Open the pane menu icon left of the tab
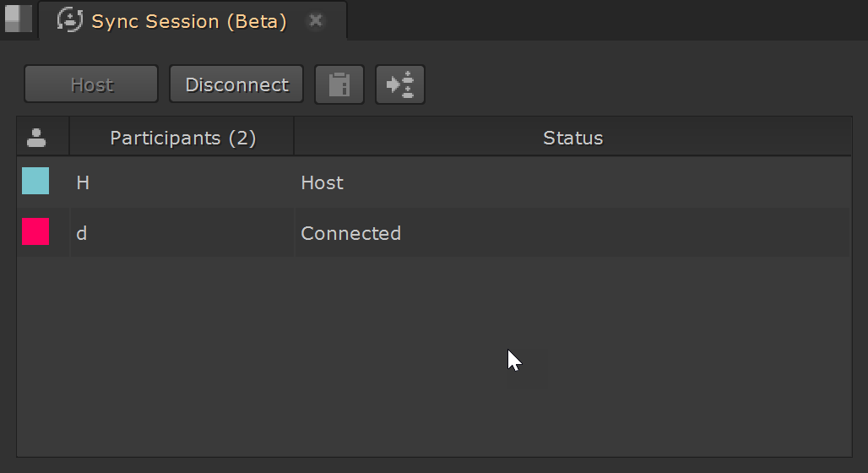Screen dimensions: 868x473 tap(18, 19)
